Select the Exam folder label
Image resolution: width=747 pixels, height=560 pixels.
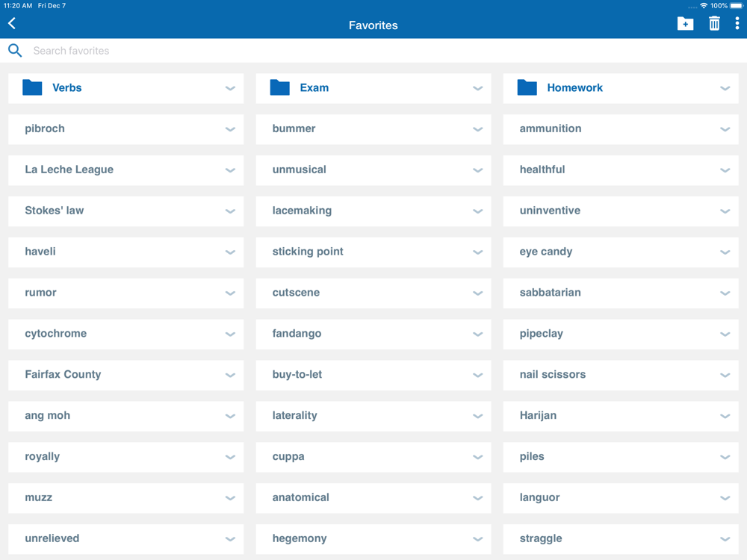coord(314,87)
